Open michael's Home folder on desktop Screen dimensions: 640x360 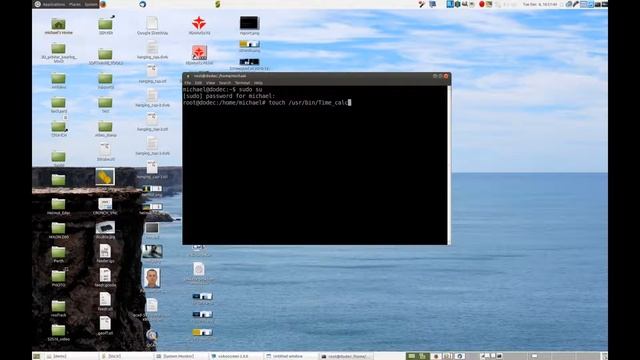[58, 26]
